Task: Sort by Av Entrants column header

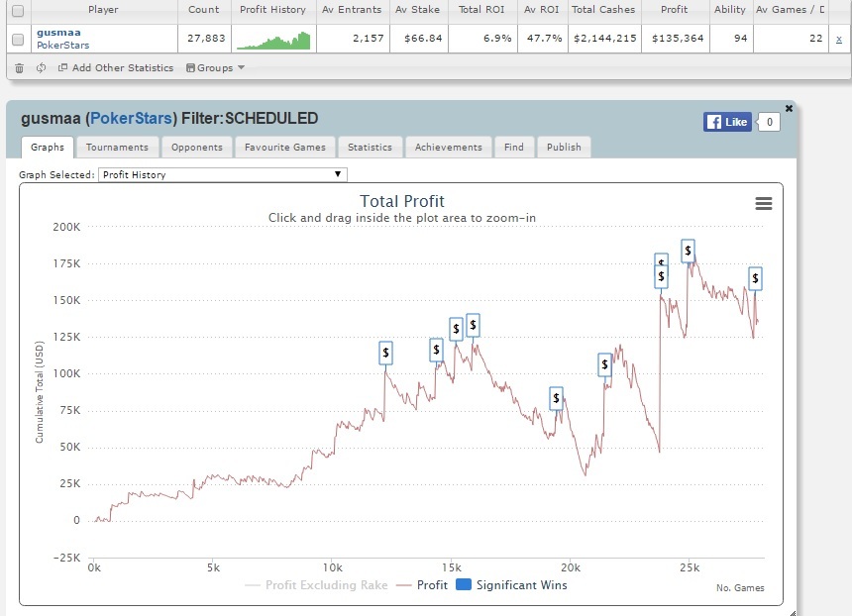Action: (x=352, y=10)
